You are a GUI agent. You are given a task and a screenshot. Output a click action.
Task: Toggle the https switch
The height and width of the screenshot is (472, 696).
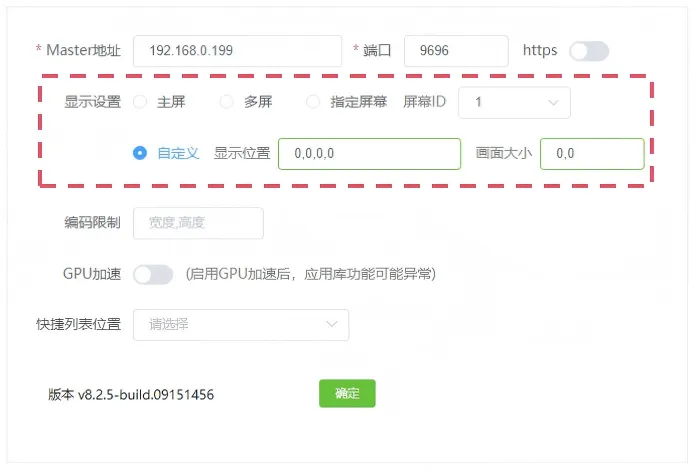(589, 51)
